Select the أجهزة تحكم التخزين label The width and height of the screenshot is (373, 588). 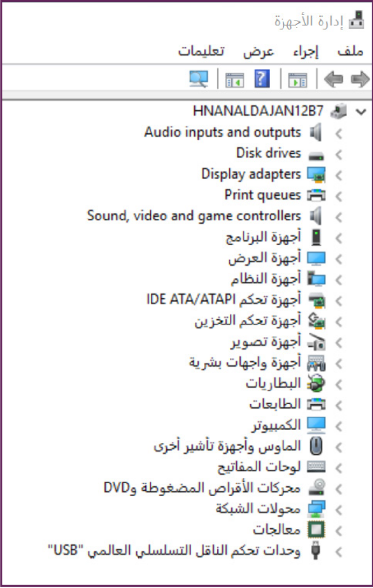[x=248, y=320]
